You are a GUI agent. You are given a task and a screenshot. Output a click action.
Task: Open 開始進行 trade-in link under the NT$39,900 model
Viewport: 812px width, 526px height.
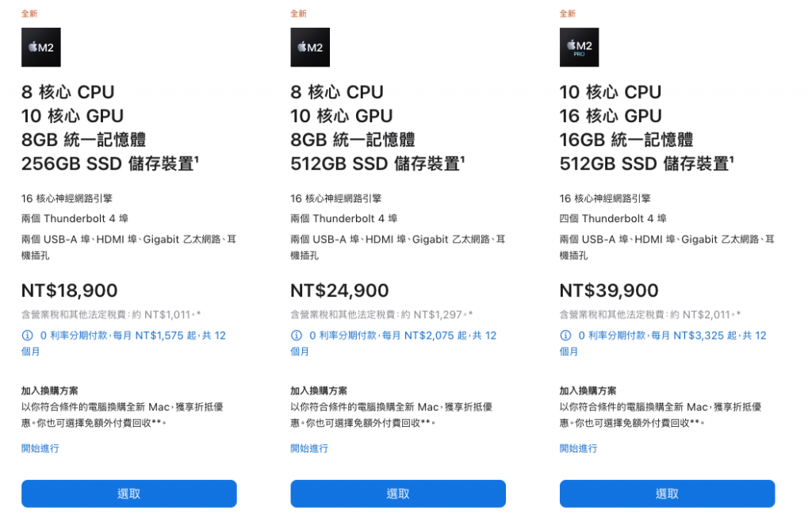click(x=578, y=448)
